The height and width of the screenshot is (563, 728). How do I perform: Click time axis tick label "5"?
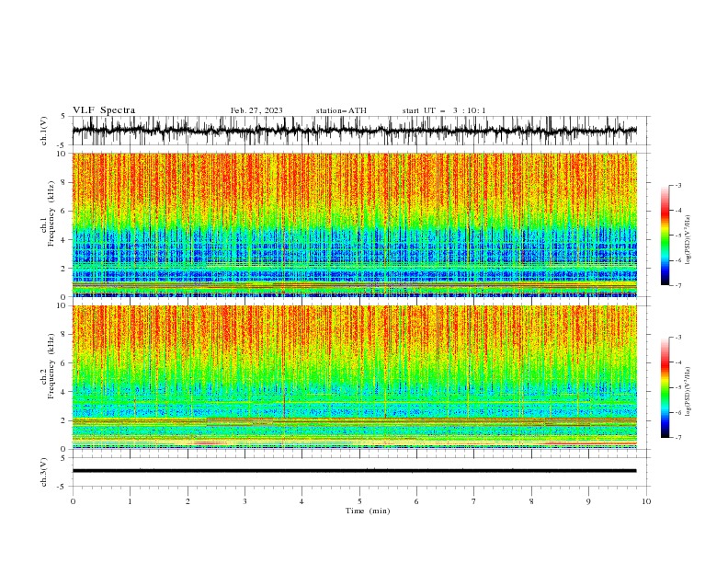pyautogui.click(x=359, y=501)
